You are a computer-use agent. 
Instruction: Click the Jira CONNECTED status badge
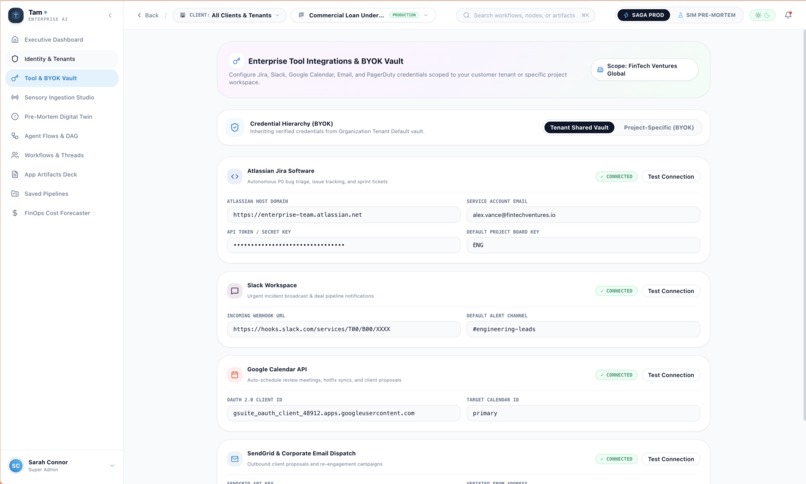617,177
